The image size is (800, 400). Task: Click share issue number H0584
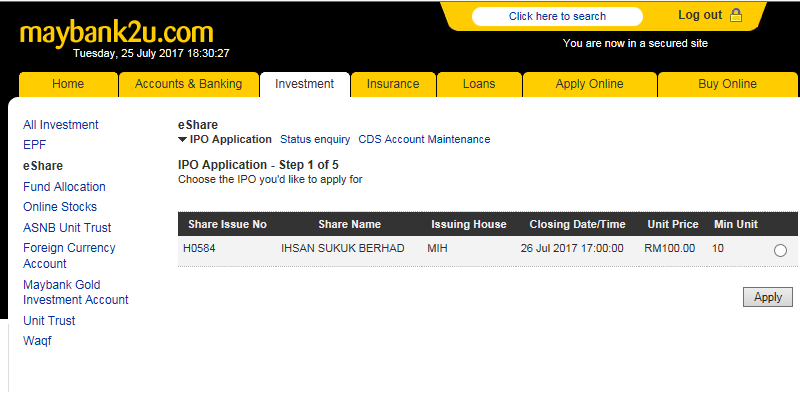[x=199, y=249]
